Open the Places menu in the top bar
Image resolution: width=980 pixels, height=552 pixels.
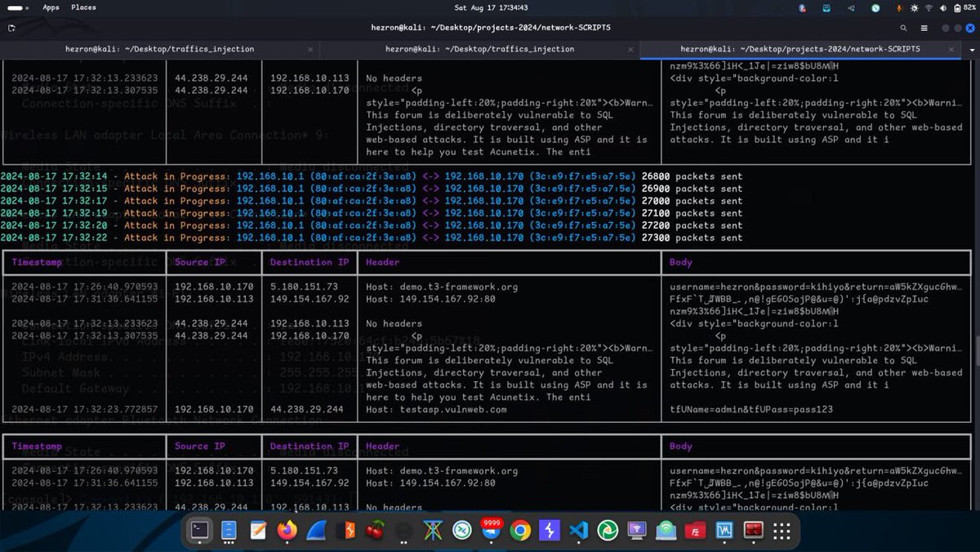click(82, 7)
